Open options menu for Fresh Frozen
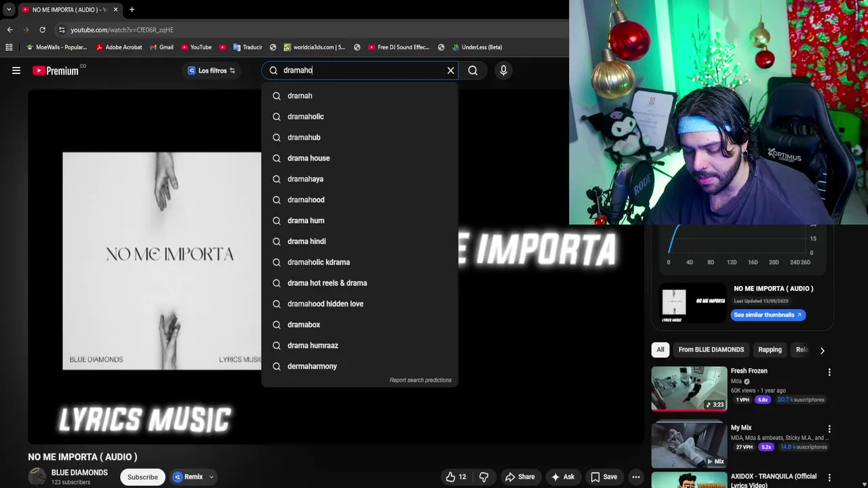 (829, 372)
